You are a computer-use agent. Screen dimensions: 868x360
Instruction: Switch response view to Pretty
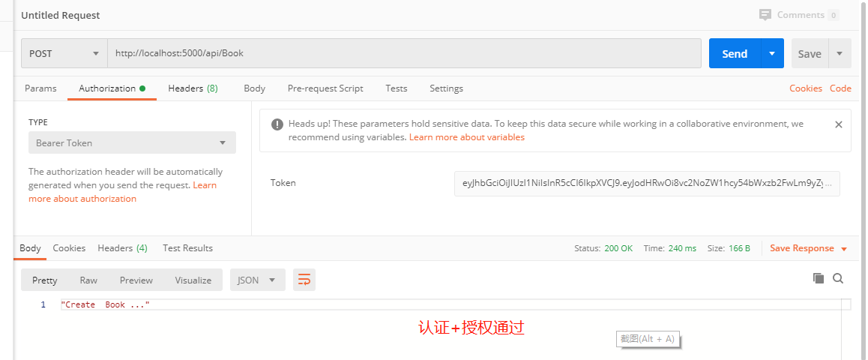[44, 280]
